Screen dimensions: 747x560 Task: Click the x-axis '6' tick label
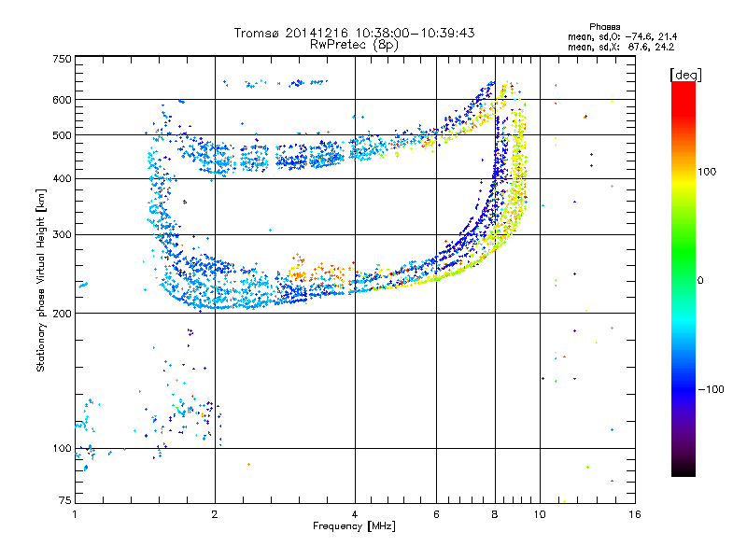[436, 514]
